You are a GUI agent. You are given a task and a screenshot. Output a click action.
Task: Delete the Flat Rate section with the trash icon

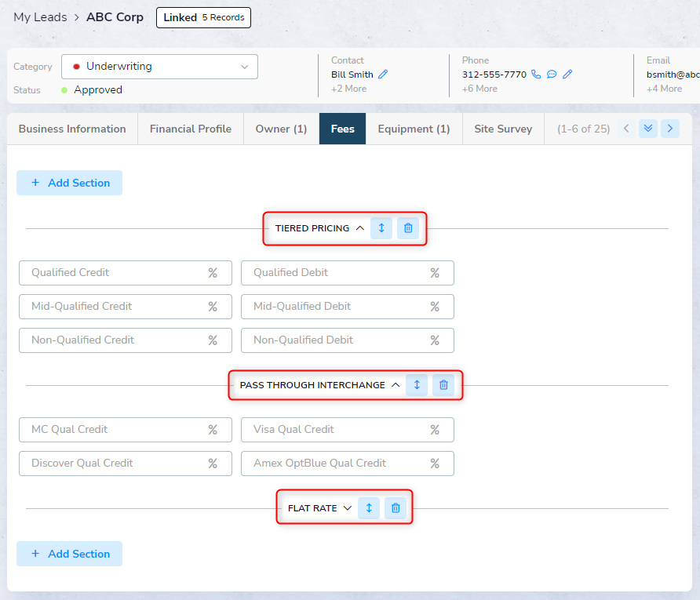click(396, 508)
